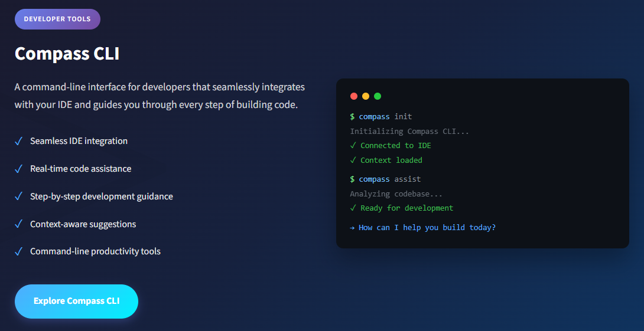Viewport: 644px width, 331px height.
Task: Click 'How can I help you build today?' prompt
Action: [x=423, y=227]
